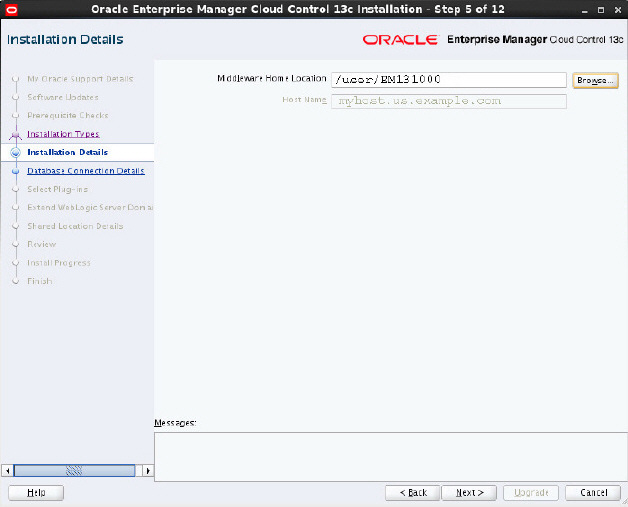This screenshot has height=507, width=628.
Task: Click the ORACLE logo in the header
Action: (x=400, y=40)
